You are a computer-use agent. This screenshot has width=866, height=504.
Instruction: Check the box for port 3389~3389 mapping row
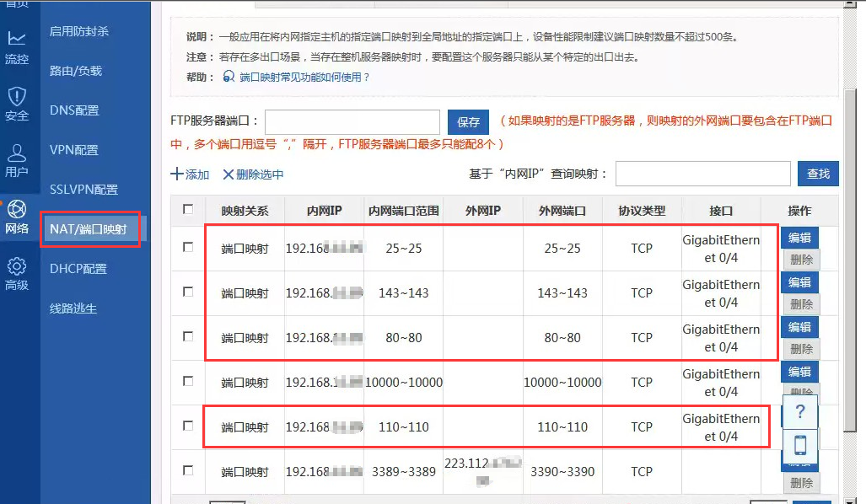tap(188, 470)
